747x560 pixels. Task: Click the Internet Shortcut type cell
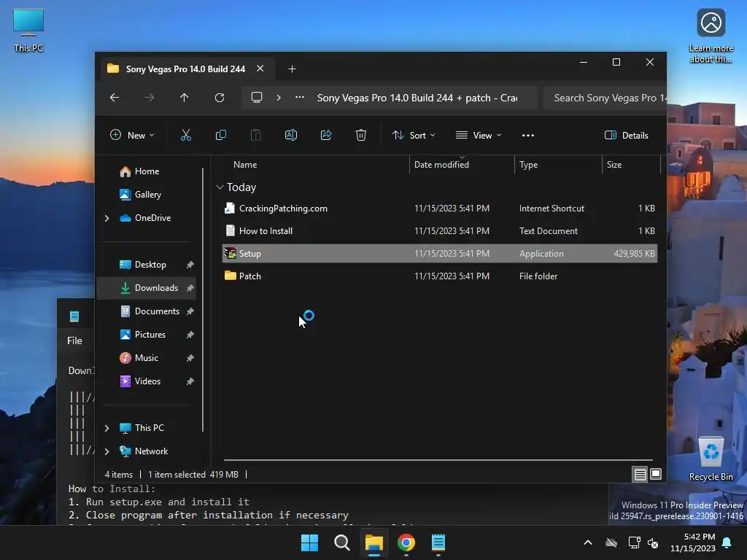(551, 209)
